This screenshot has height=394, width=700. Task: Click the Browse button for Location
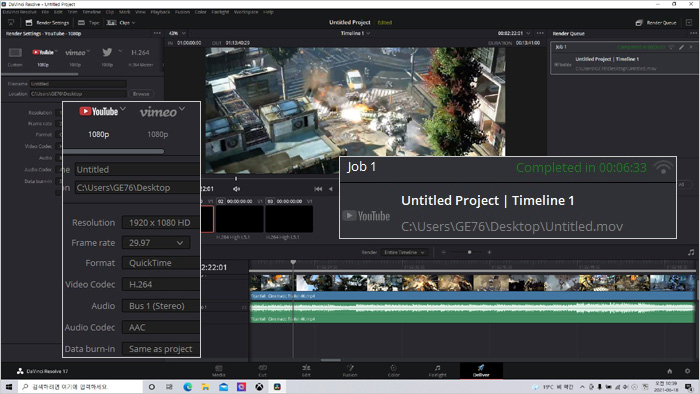141,94
